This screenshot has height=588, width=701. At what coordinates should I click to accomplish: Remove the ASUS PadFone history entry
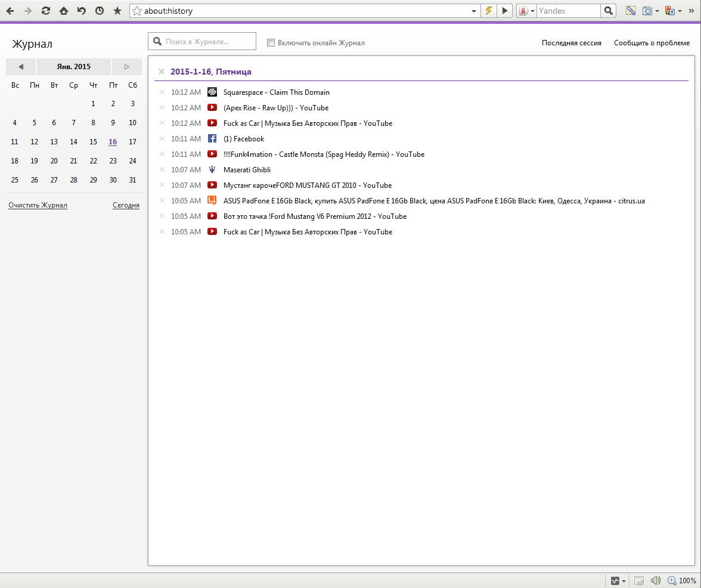[162, 200]
